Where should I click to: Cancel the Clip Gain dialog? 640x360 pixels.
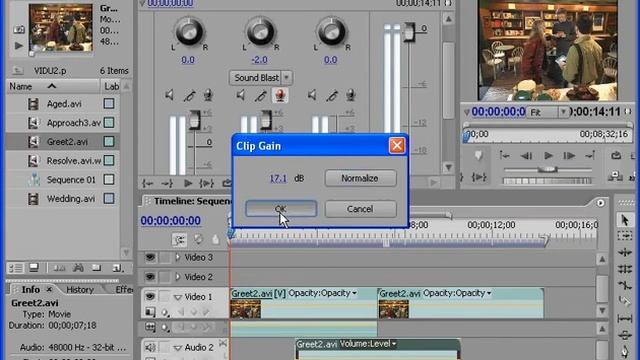[x=360, y=209]
